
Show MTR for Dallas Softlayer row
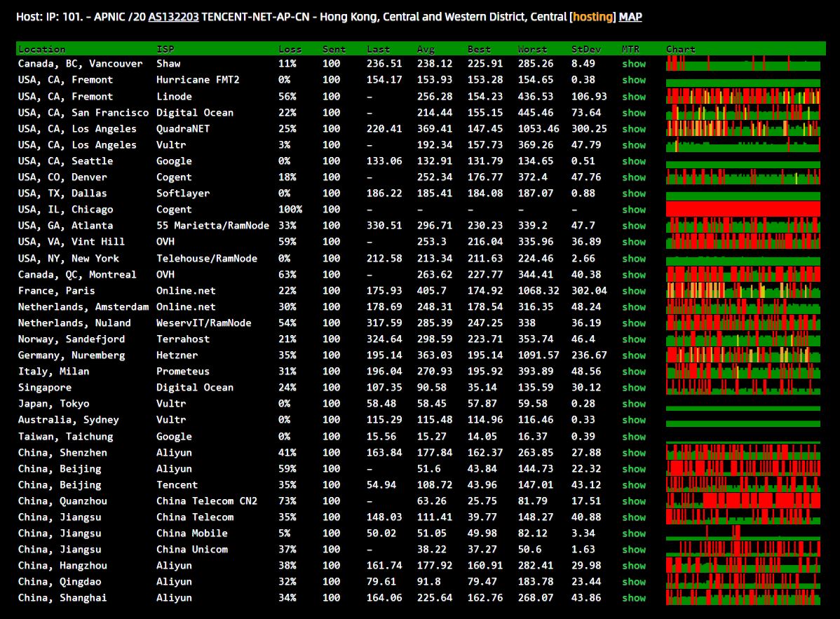634,193
